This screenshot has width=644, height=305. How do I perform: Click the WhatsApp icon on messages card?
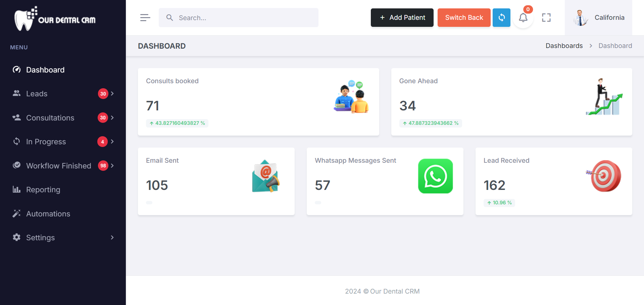click(435, 176)
